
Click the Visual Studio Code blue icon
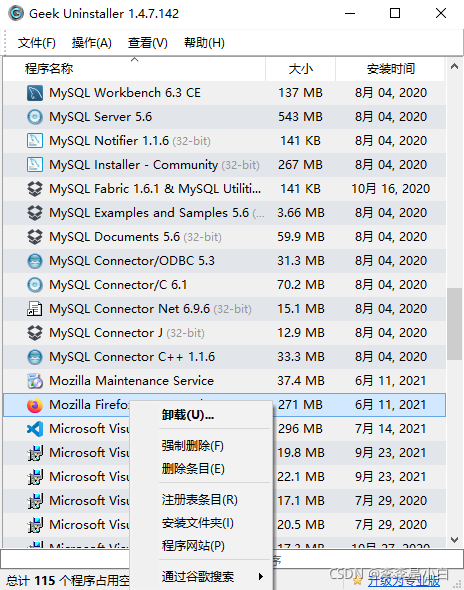coord(35,429)
